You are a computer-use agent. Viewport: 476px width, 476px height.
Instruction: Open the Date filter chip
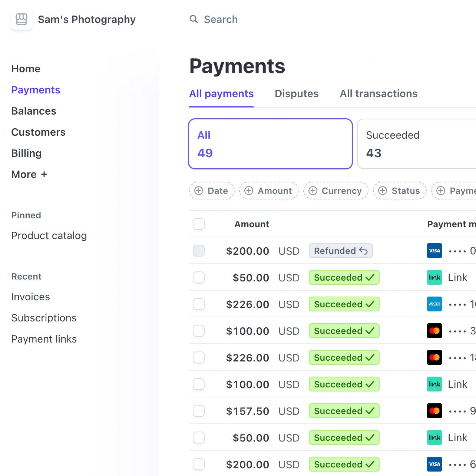coord(212,191)
